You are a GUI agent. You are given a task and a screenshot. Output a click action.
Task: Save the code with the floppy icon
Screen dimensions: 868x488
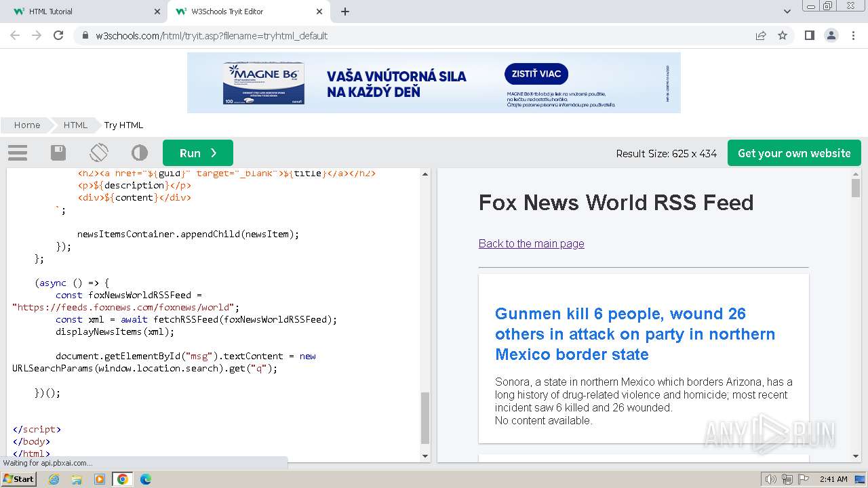coord(58,152)
